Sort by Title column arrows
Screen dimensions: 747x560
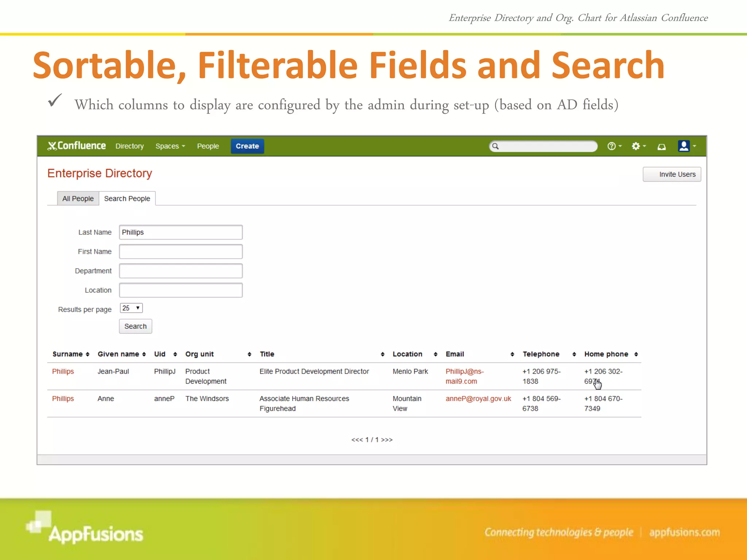click(383, 354)
